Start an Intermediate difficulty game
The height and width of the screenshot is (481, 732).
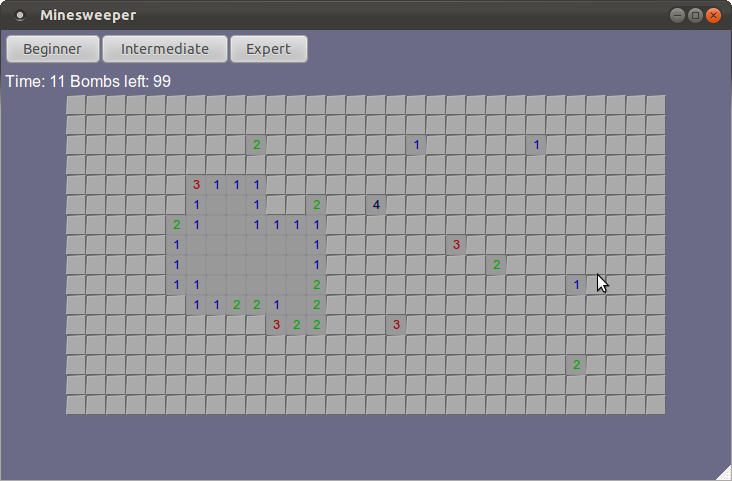[165, 49]
